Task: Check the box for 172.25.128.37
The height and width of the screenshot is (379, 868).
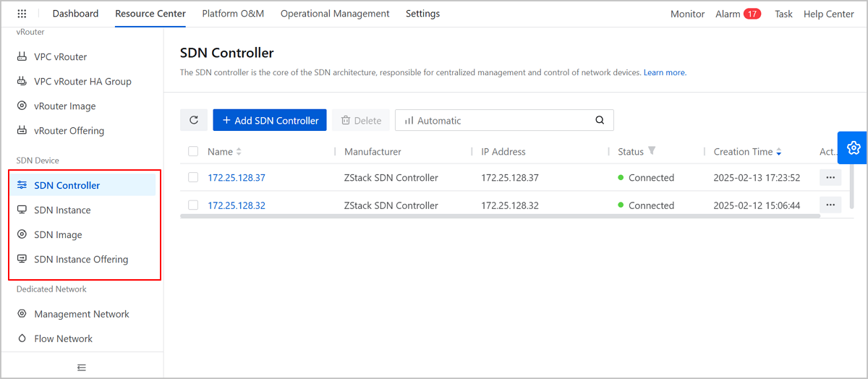Action: pyautogui.click(x=193, y=177)
